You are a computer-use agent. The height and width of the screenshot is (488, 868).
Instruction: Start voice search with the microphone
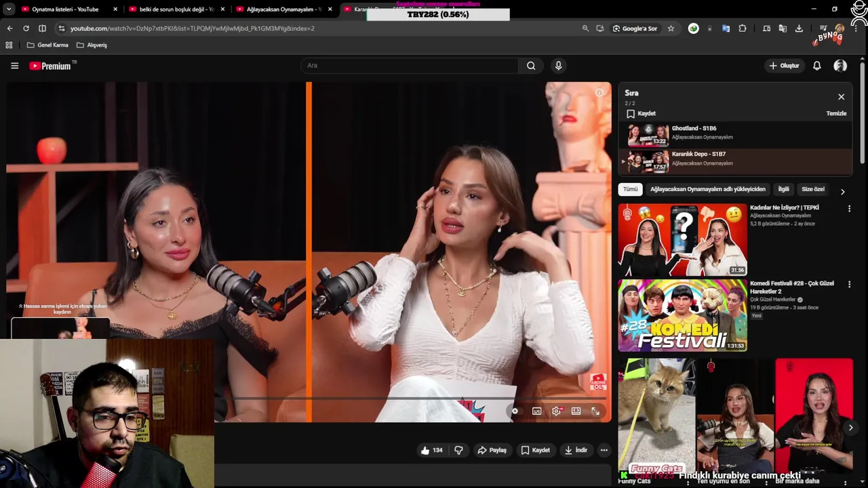pyautogui.click(x=558, y=66)
